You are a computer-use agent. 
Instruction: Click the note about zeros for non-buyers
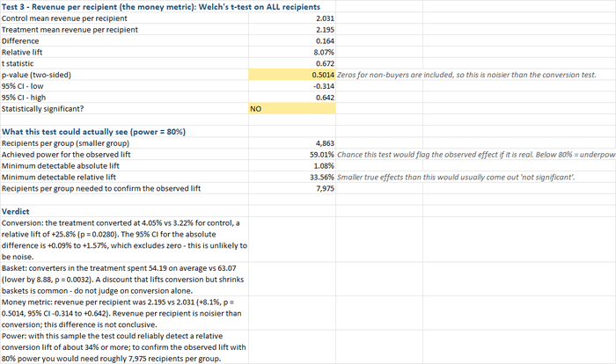466,75
